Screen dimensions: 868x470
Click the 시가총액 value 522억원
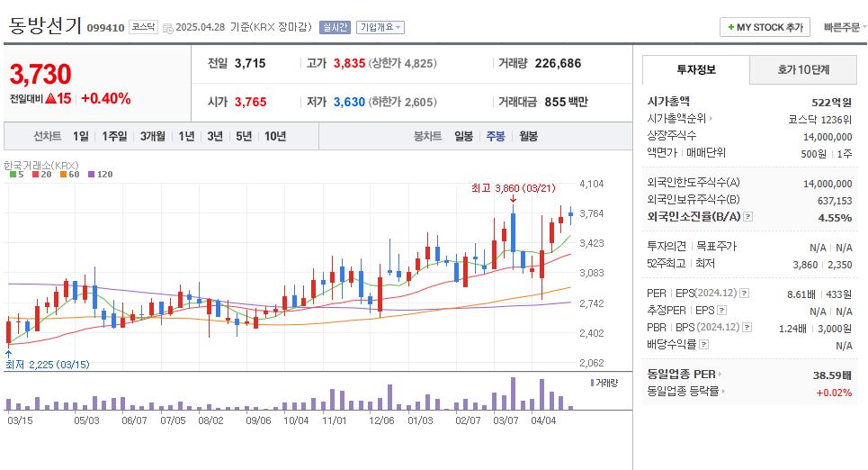[x=831, y=103]
